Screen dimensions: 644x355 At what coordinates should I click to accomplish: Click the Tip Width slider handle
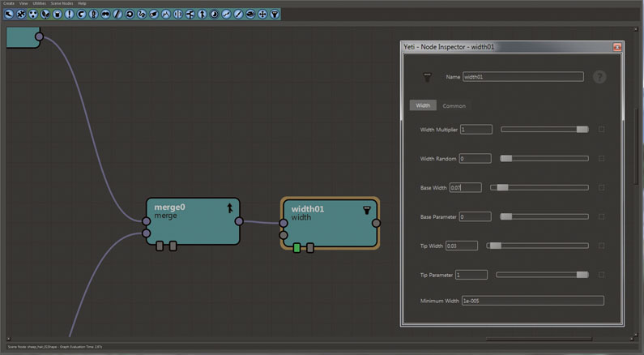pyautogui.click(x=495, y=246)
